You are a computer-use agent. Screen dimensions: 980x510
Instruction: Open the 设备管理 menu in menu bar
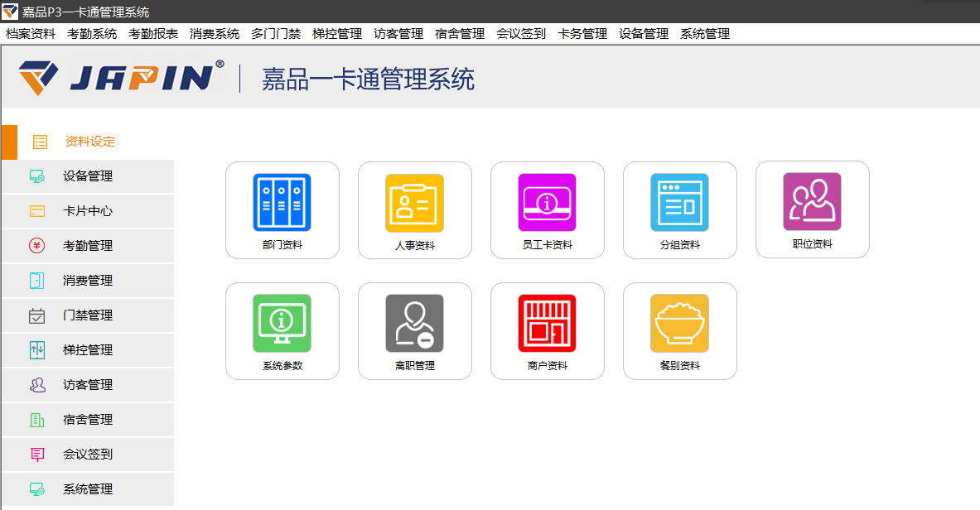(643, 34)
